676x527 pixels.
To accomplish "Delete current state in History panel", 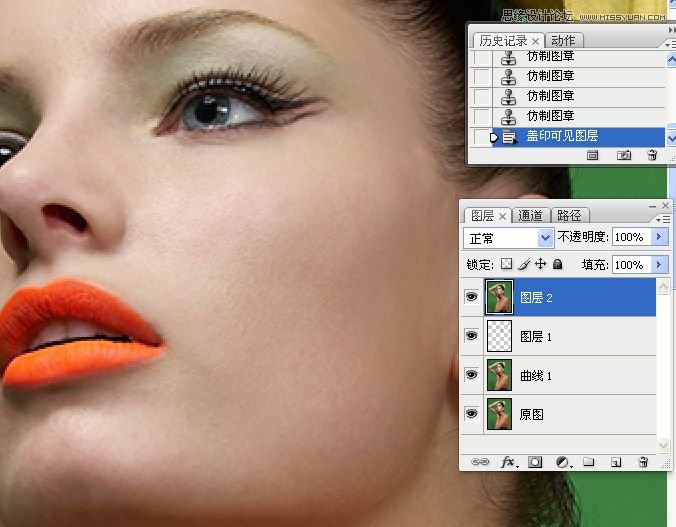I will 652,155.
